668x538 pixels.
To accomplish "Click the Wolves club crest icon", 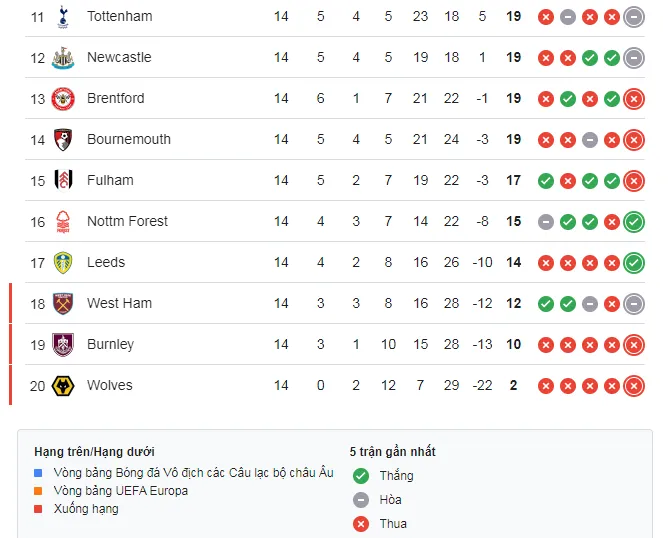I will pyautogui.click(x=64, y=385).
